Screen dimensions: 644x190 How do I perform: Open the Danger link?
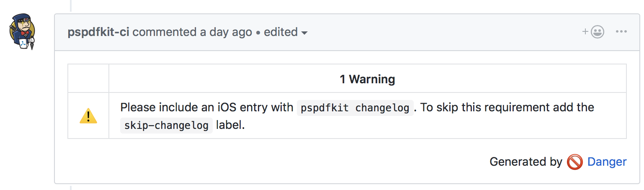(x=607, y=162)
